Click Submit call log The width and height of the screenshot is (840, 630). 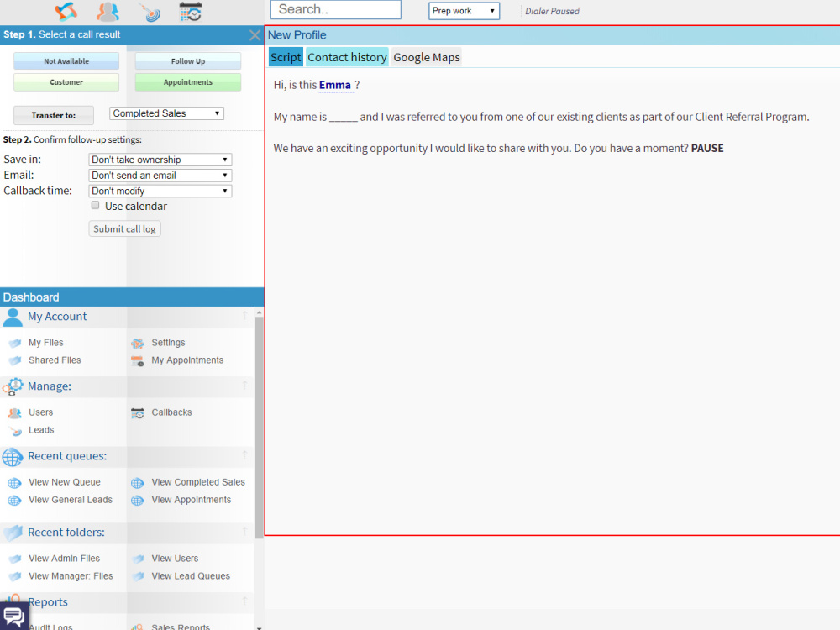point(124,228)
